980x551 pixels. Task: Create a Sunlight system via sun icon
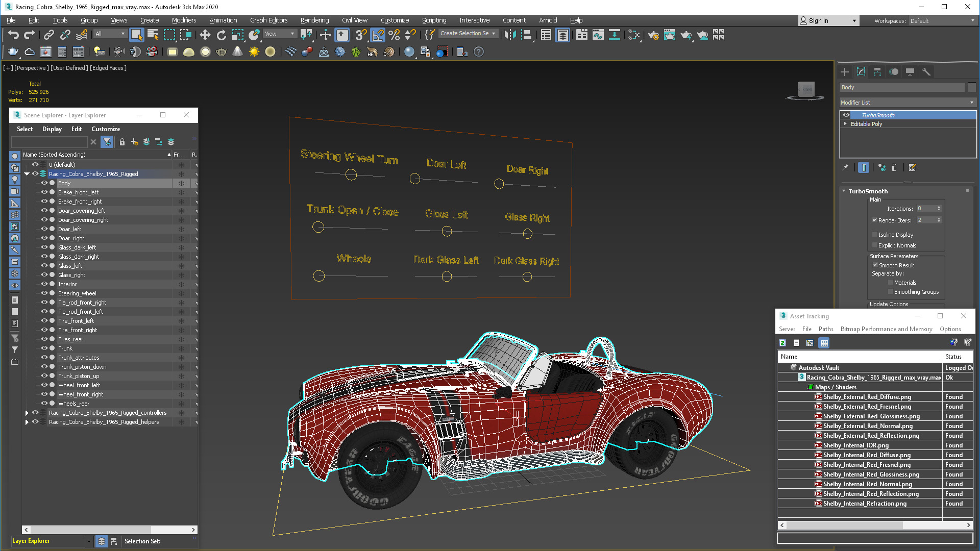click(x=254, y=52)
